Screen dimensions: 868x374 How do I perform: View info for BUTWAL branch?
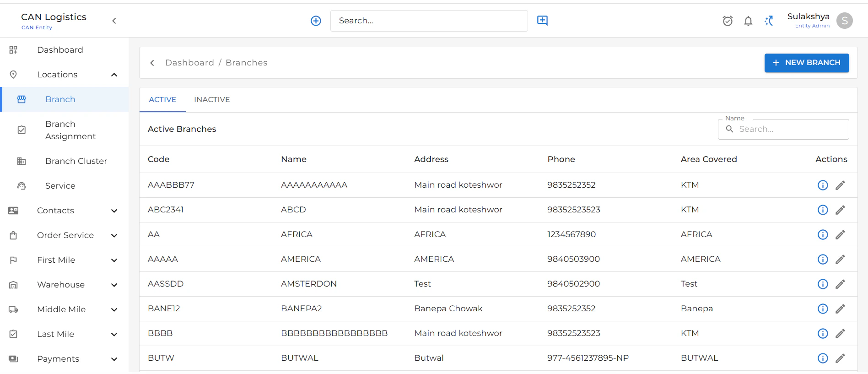click(823, 358)
